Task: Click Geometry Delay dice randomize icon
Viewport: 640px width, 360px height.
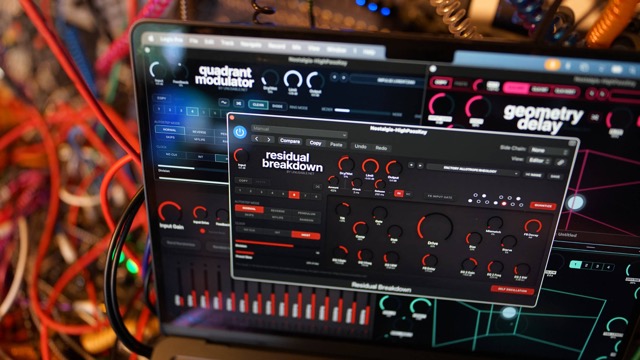Action: coord(595,117)
